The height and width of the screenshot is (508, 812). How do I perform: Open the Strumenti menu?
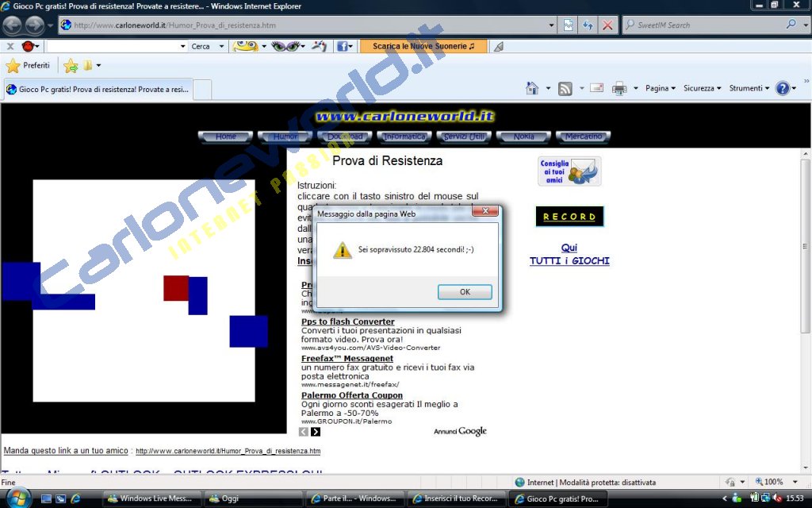pyautogui.click(x=749, y=88)
